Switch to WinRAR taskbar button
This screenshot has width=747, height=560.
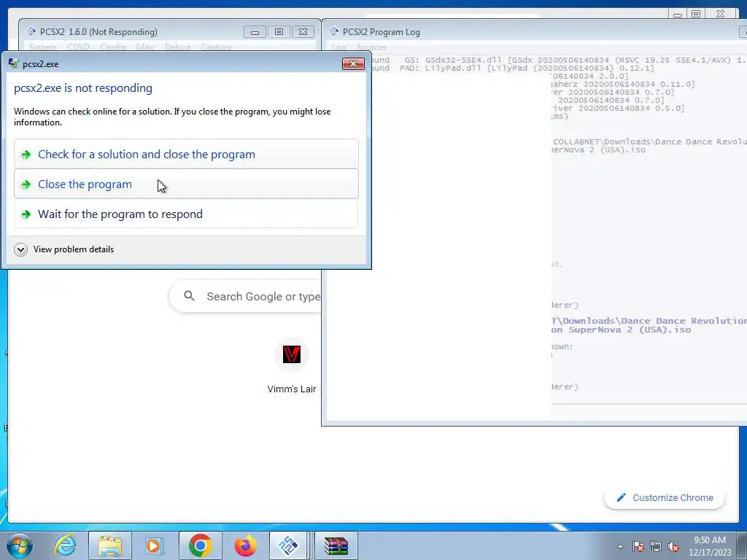(336, 545)
